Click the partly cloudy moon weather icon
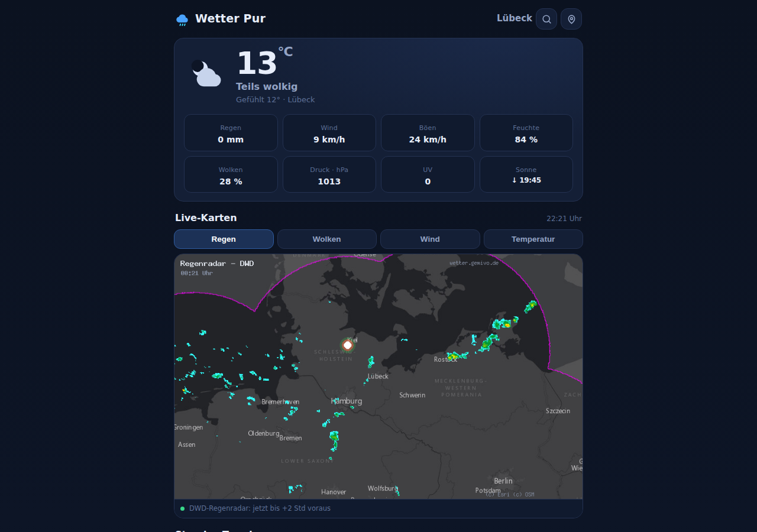Screen dimensions: 757x532 [206, 73]
